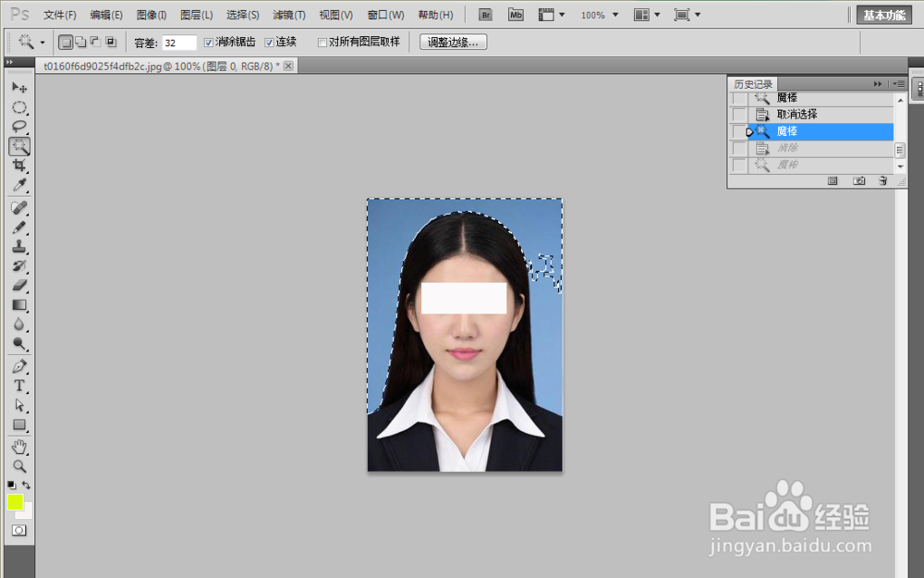Click the 基本功能 workspace button

(884, 16)
